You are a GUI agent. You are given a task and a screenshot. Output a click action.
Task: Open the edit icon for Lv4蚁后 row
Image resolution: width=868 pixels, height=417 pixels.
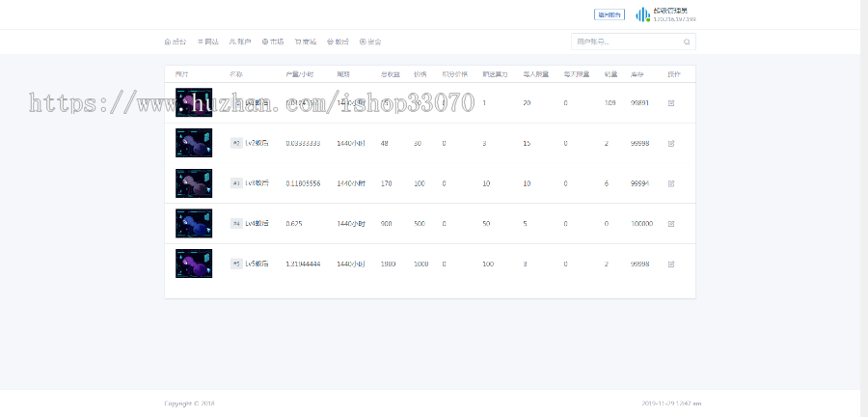pos(671,224)
